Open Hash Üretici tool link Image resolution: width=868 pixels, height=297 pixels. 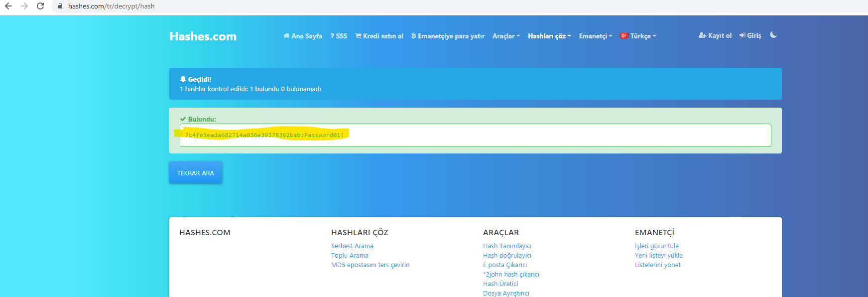point(500,284)
